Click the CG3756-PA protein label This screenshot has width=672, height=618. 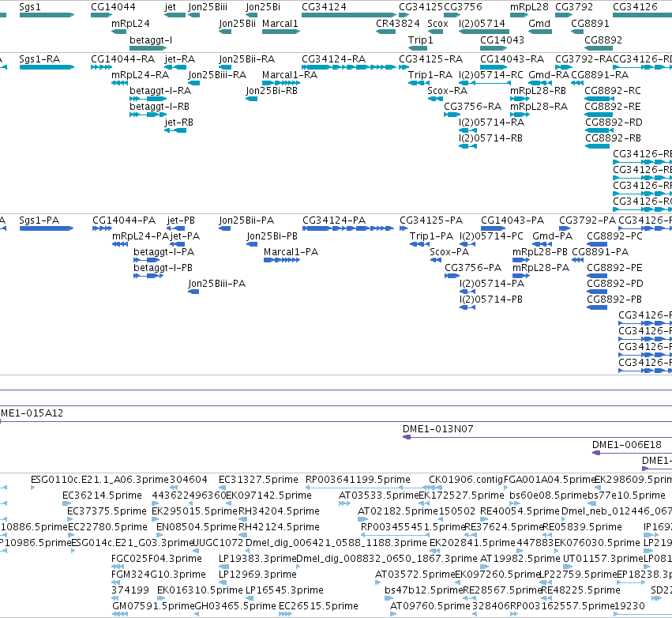(x=473, y=268)
